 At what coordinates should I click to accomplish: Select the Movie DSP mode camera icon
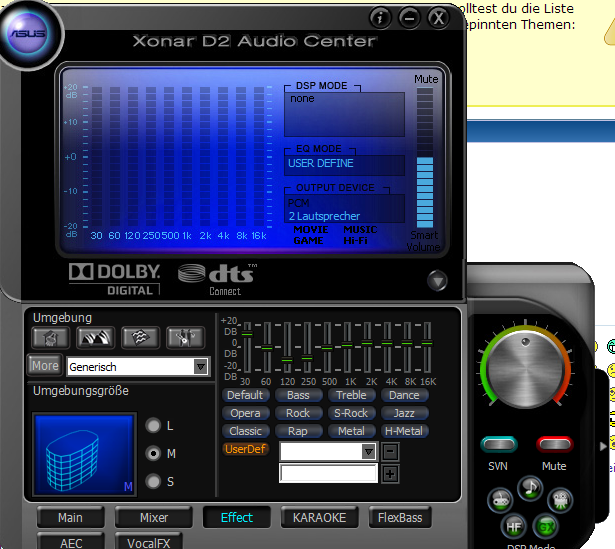click(x=560, y=500)
